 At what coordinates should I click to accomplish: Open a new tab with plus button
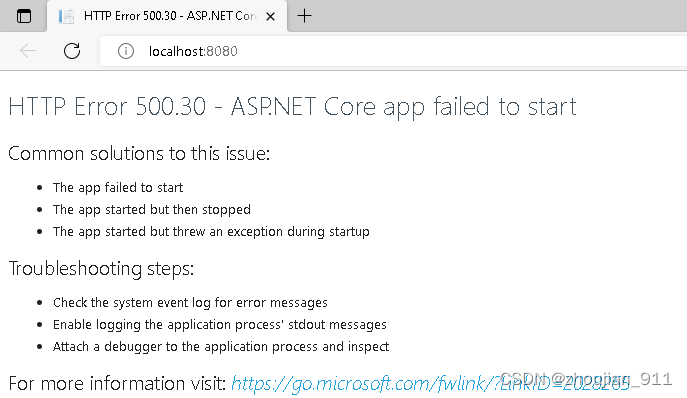[x=304, y=16]
